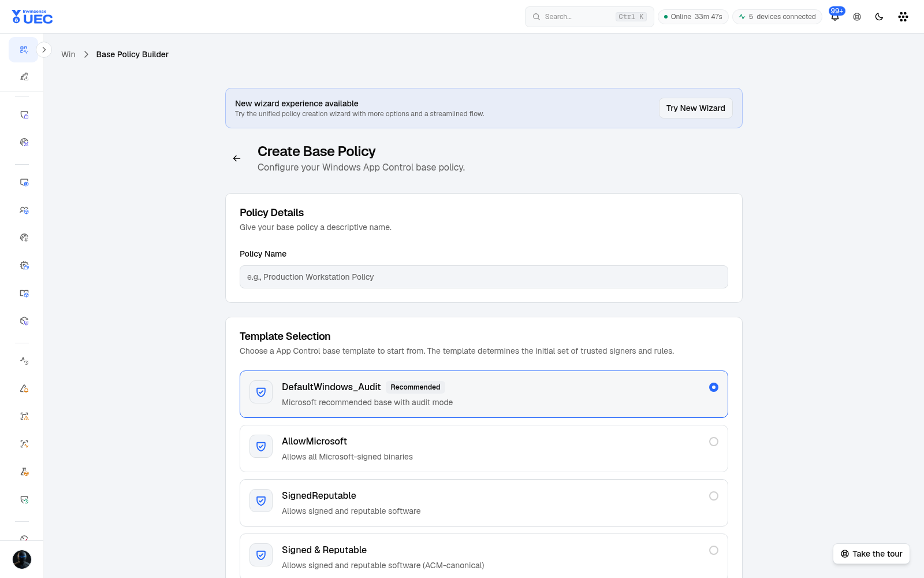The width and height of the screenshot is (924, 578).
Task: Open the users-with-cube sidebar icon
Action: point(24,210)
